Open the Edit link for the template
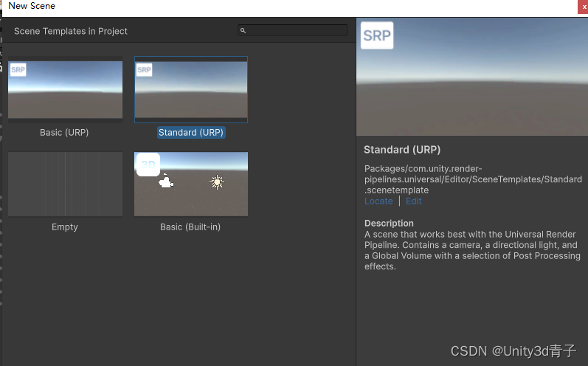588x366 pixels. coord(414,201)
